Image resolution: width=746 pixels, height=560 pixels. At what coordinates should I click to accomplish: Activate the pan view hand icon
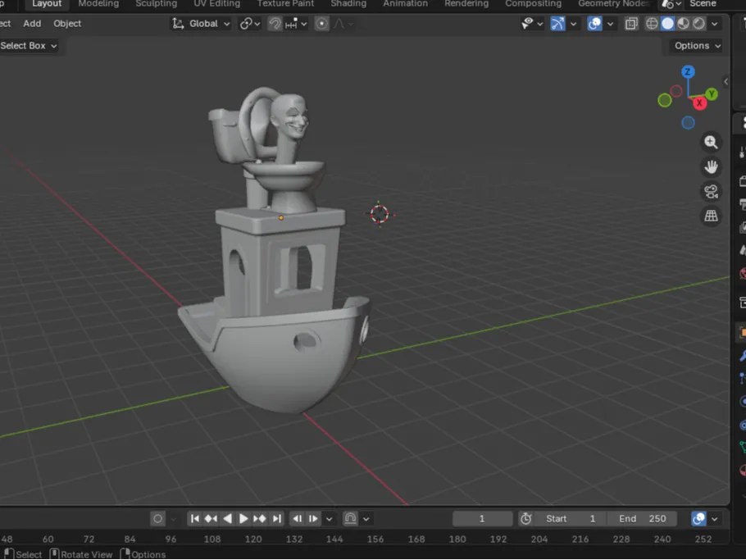point(712,166)
